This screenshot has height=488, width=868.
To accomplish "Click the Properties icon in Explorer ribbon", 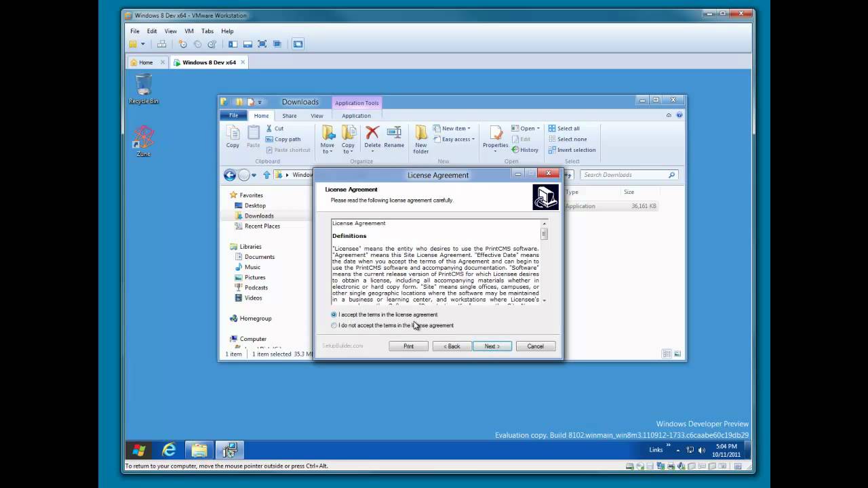I will pyautogui.click(x=495, y=137).
